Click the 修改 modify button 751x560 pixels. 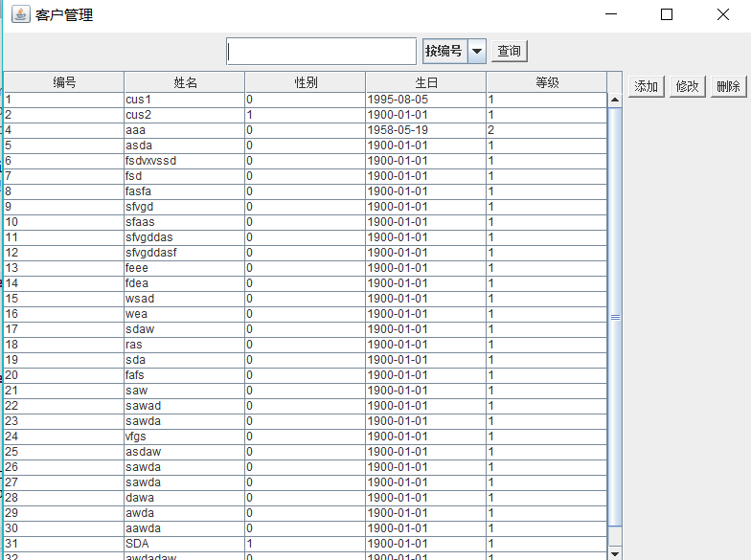coord(688,86)
